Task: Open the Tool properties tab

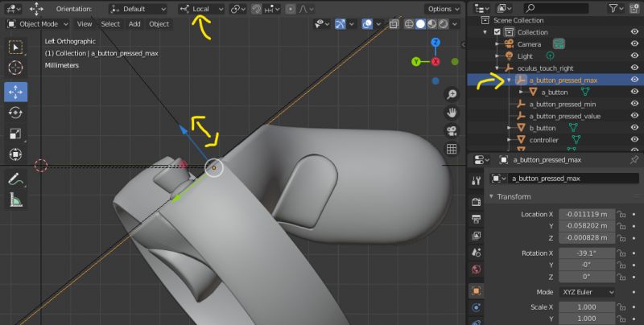Action: pos(477,180)
